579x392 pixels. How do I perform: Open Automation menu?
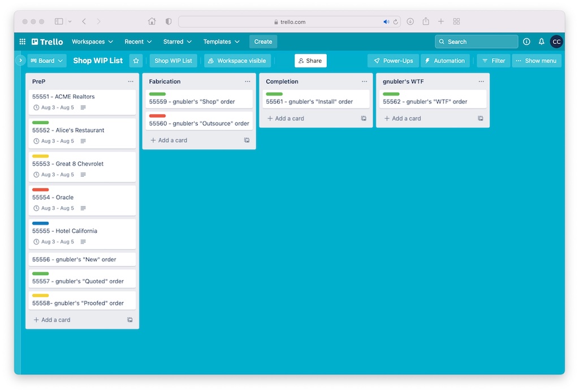tap(446, 61)
